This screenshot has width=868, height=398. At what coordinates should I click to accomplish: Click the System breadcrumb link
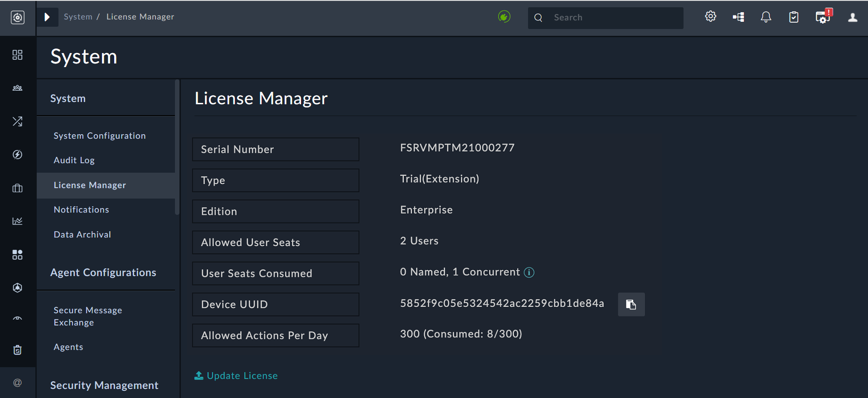[78, 17]
